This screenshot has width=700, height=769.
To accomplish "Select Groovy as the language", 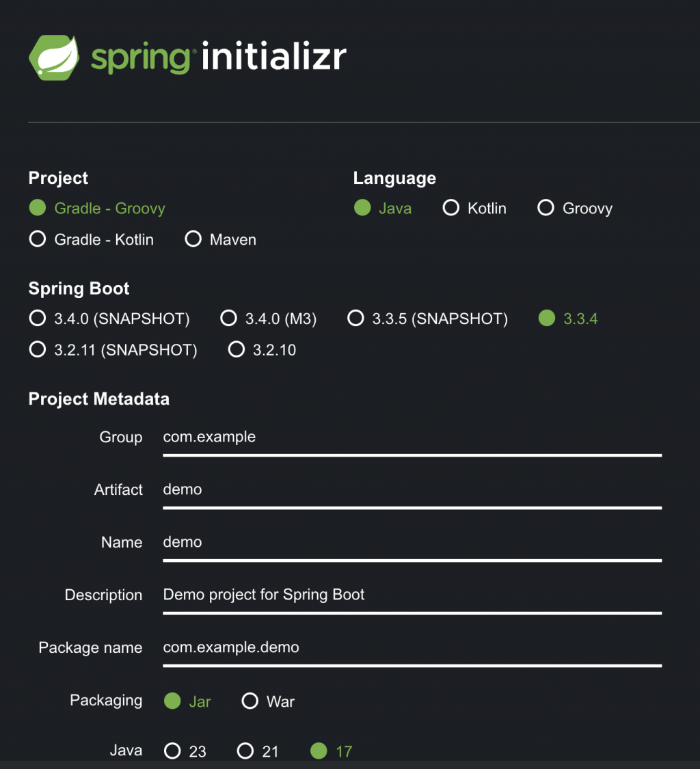I will (x=546, y=208).
